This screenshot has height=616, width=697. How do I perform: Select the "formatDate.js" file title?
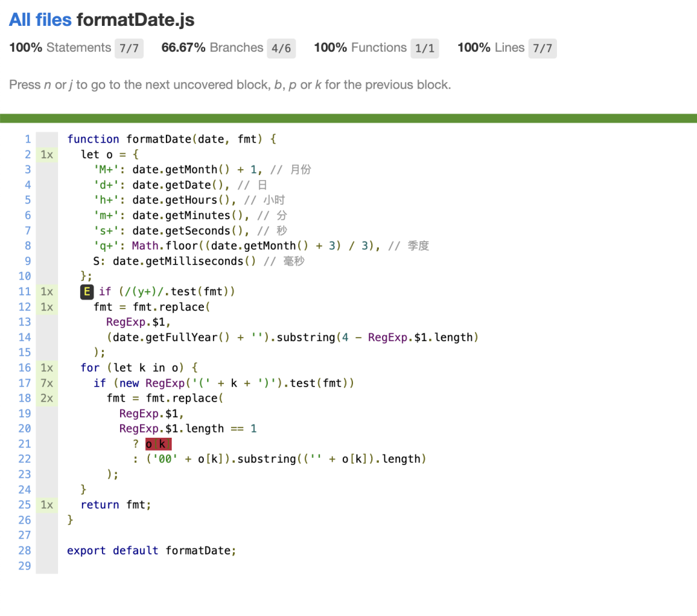[136, 19]
